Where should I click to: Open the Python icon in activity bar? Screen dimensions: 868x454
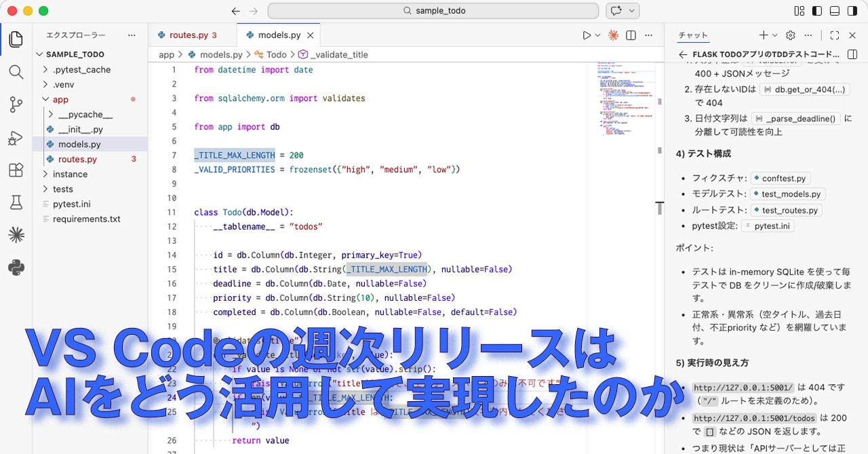[16, 268]
